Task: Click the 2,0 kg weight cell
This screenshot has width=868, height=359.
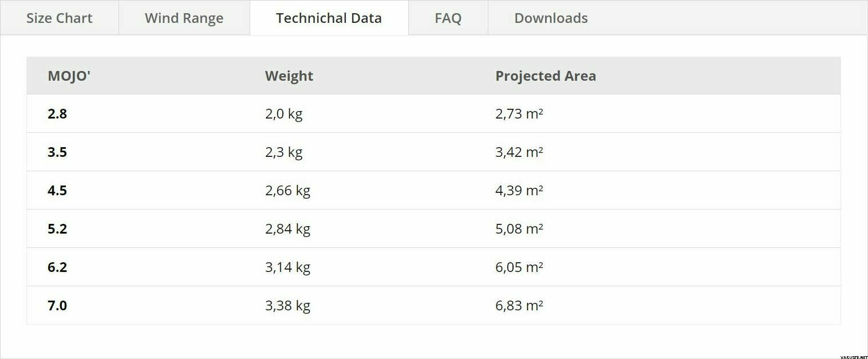Action: click(x=283, y=114)
